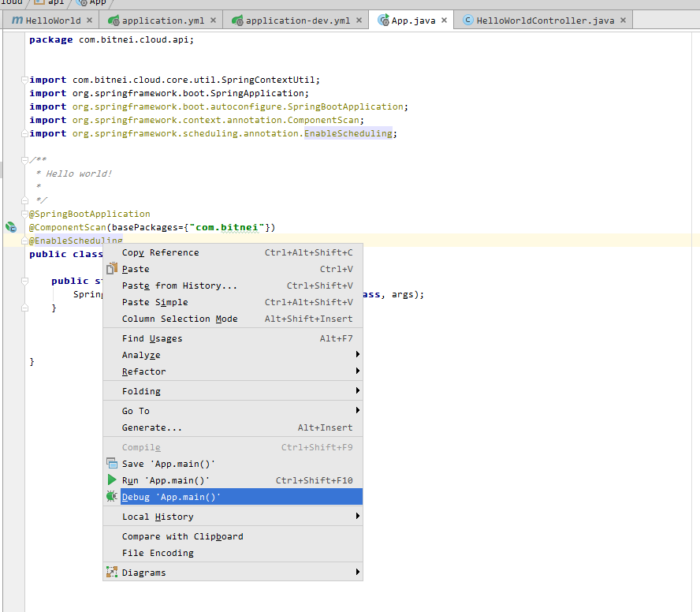The image size is (700, 612).
Task: Click the SpringContextUtil import line
Action: 174,80
